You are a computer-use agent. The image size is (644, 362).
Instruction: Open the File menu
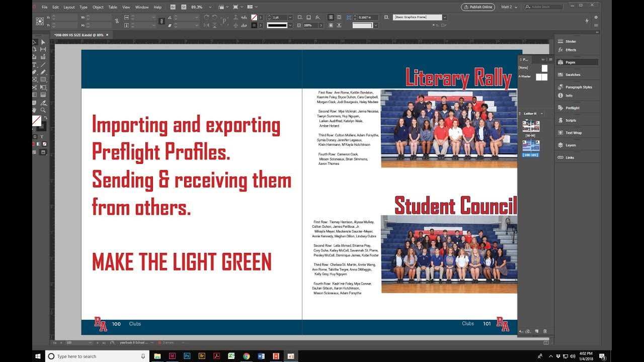(x=44, y=7)
